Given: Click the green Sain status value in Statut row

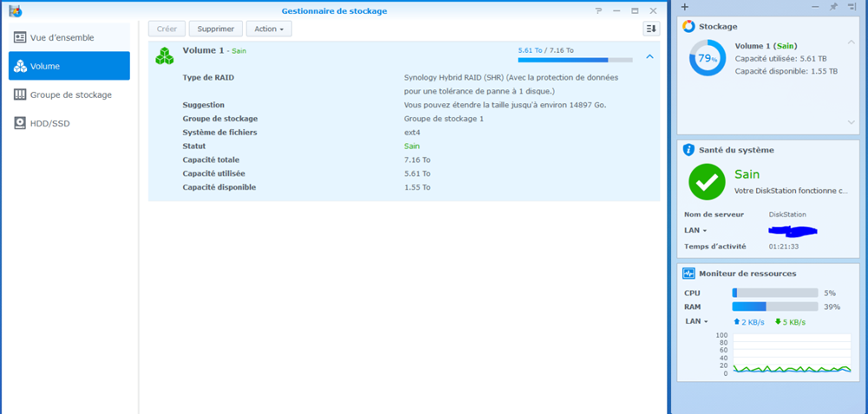Looking at the screenshot, I should pyautogui.click(x=412, y=146).
